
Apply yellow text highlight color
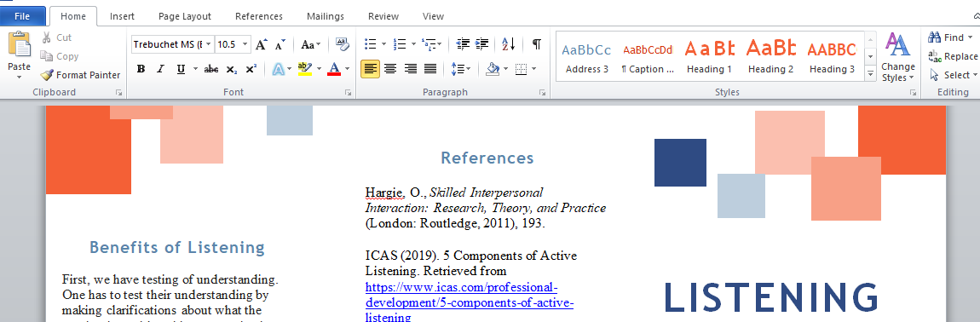tap(304, 69)
